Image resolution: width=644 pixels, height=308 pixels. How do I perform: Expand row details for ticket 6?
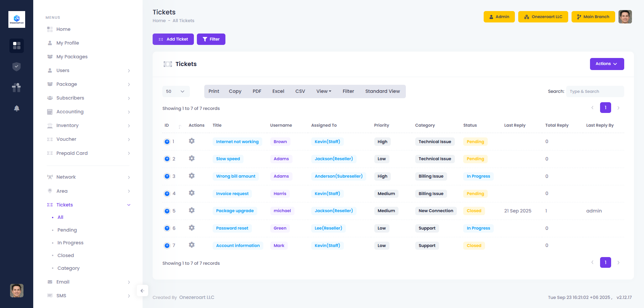click(x=167, y=228)
